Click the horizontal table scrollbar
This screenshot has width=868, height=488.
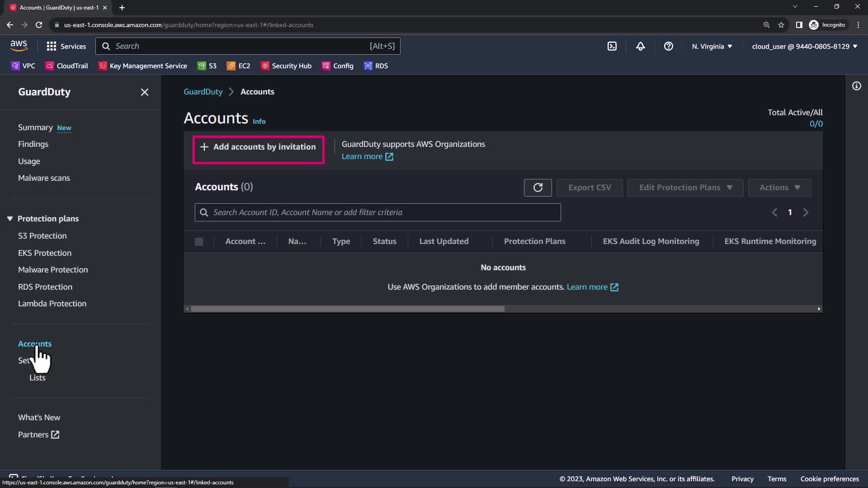pos(347,309)
